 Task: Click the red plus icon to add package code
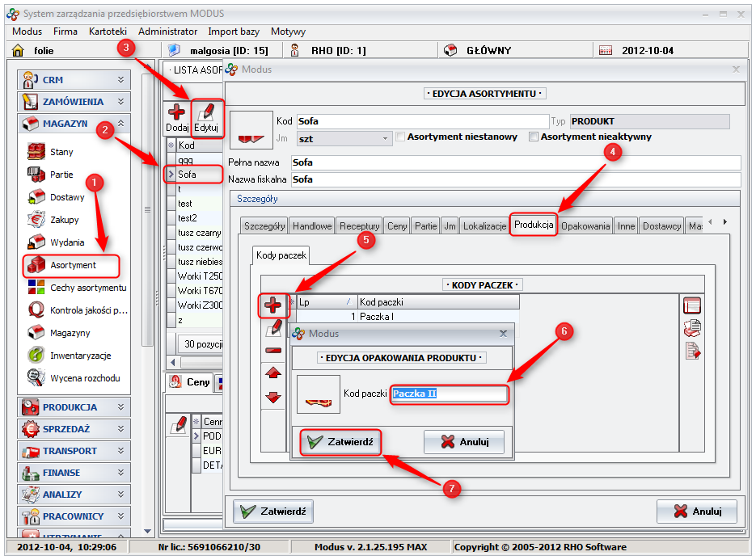273,305
